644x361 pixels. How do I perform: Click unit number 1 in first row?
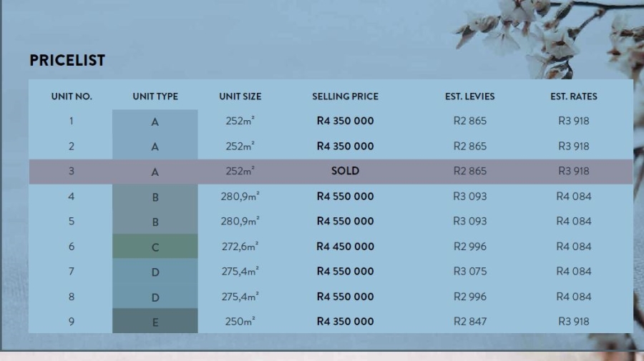coord(72,122)
